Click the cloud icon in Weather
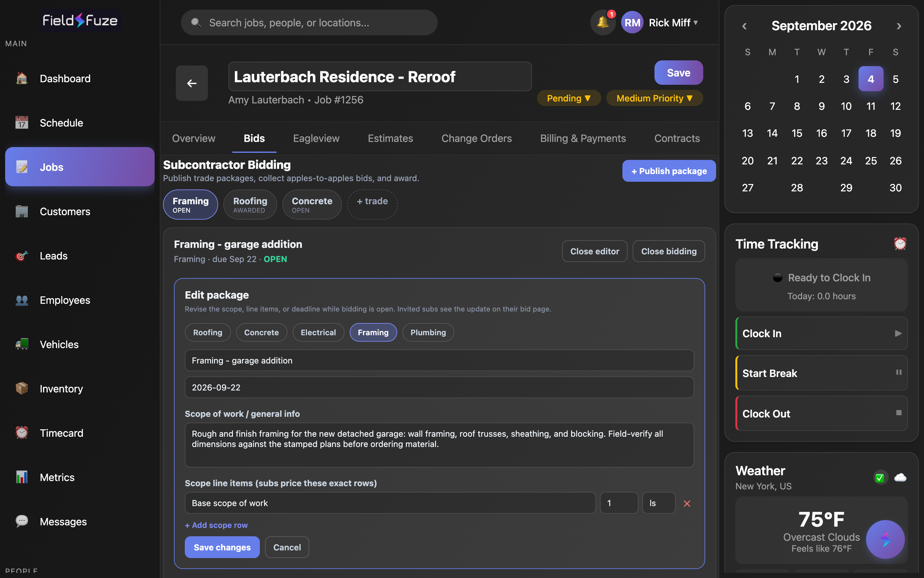The height and width of the screenshot is (578, 924). pos(900,478)
